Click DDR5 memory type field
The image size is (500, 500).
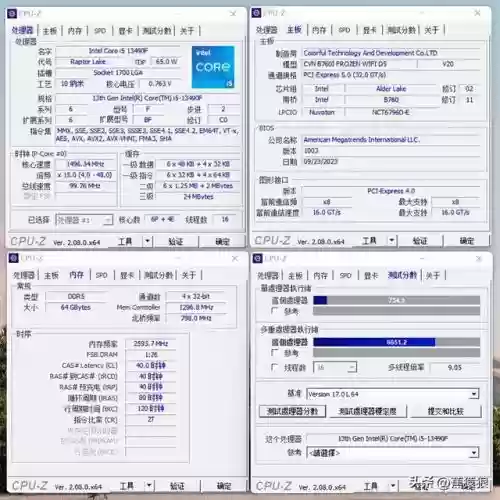76,296
